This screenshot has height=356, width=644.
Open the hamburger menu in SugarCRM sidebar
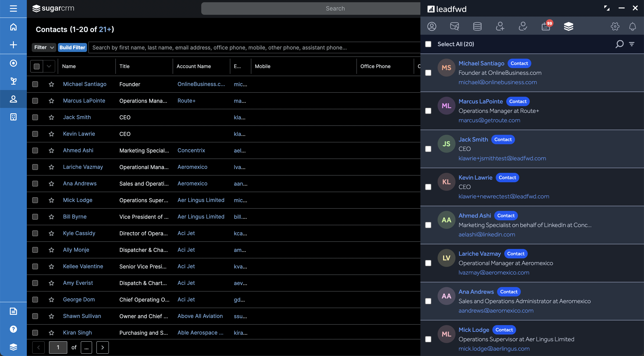pos(13,9)
